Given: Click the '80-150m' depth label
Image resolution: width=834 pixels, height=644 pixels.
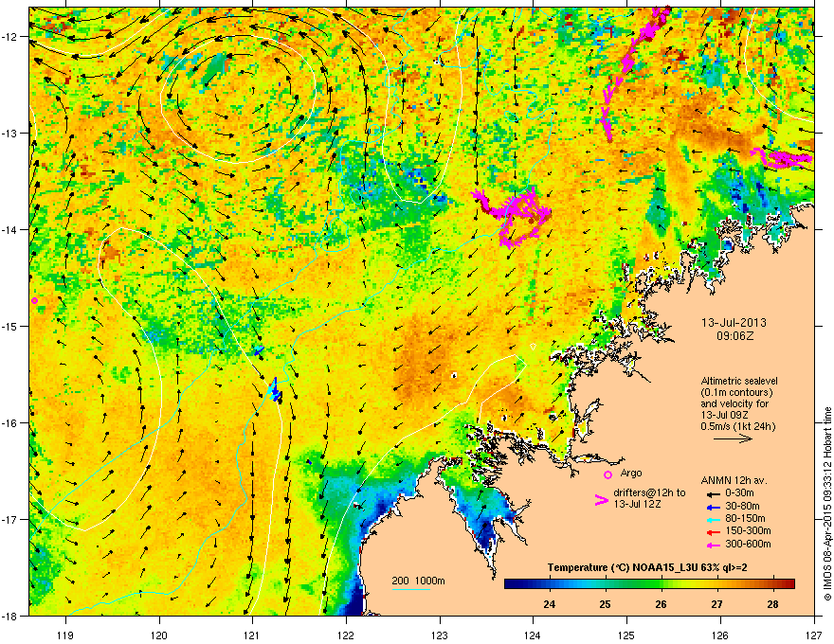Looking at the screenshot, I should coord(745,519).
